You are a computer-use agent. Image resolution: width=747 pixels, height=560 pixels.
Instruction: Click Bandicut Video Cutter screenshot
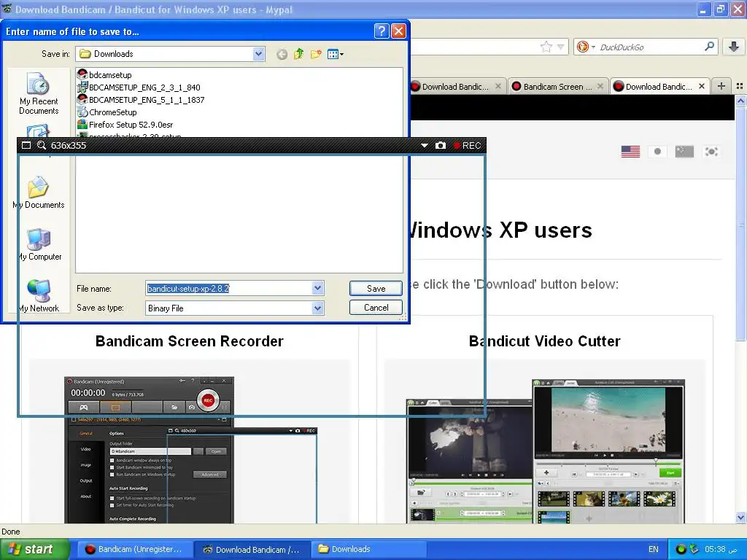click(x=545, y=451)
